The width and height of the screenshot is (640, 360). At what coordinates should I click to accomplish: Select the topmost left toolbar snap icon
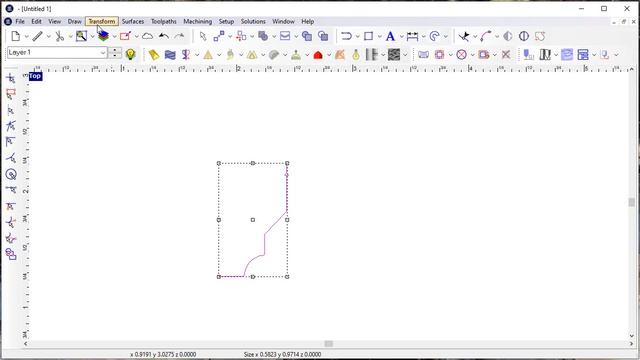pos(11,78)
